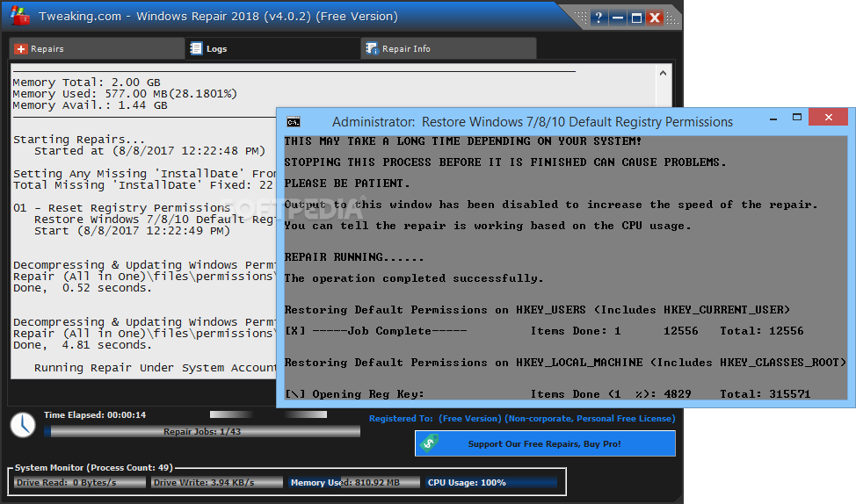This screenshot has width=856, height=504.
Task: Click Support Our Free Repairs, Buy Pro button
Action: (x=545, y=443)
